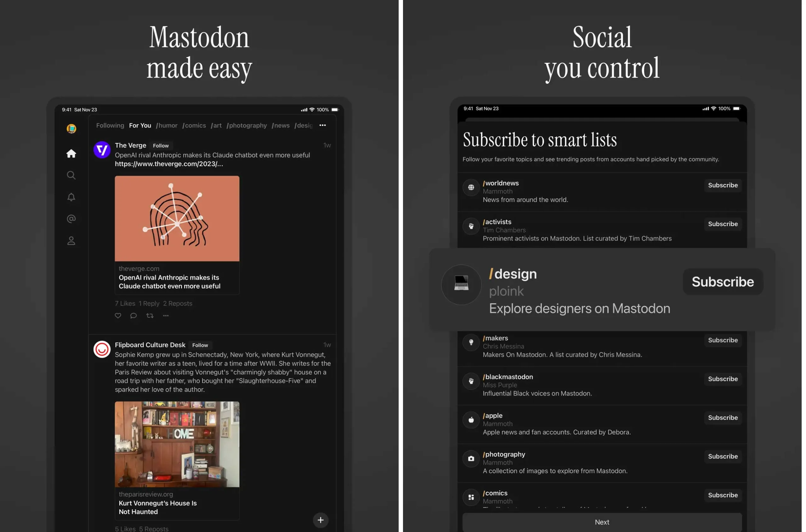Select the Profile person icon
This screenshot has width=806, height=532.
click(x=71, y=241)
